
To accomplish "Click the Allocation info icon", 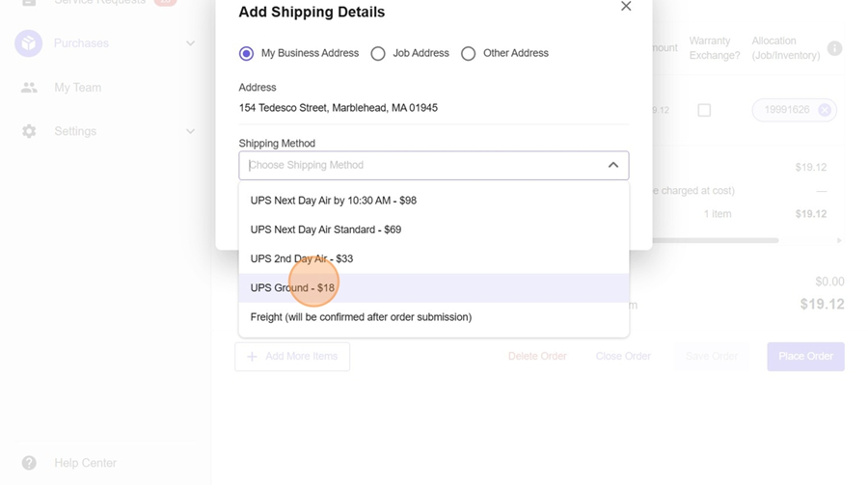I will (834, 48).
